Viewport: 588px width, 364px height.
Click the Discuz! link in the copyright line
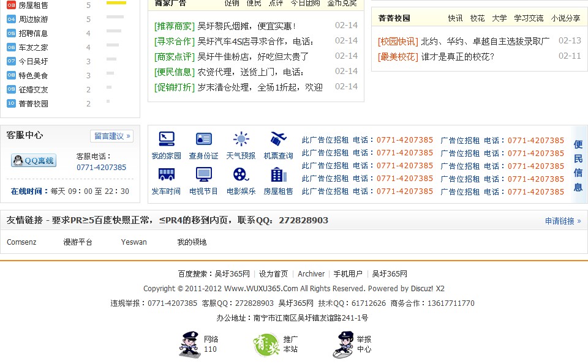point(423,288)
